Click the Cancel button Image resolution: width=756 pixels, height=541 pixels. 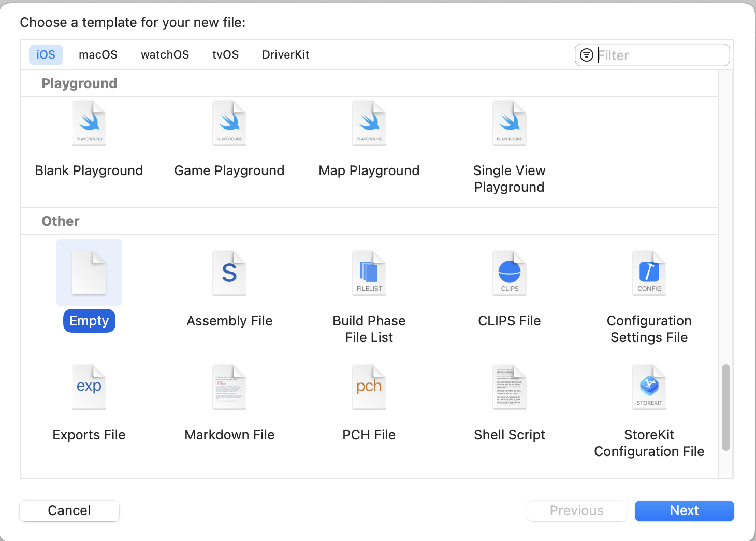[69, 510]
